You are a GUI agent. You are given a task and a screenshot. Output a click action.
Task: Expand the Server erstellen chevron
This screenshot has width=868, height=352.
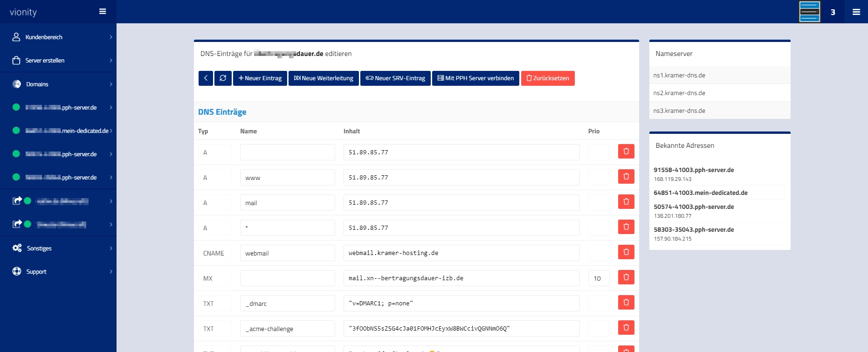111,60
